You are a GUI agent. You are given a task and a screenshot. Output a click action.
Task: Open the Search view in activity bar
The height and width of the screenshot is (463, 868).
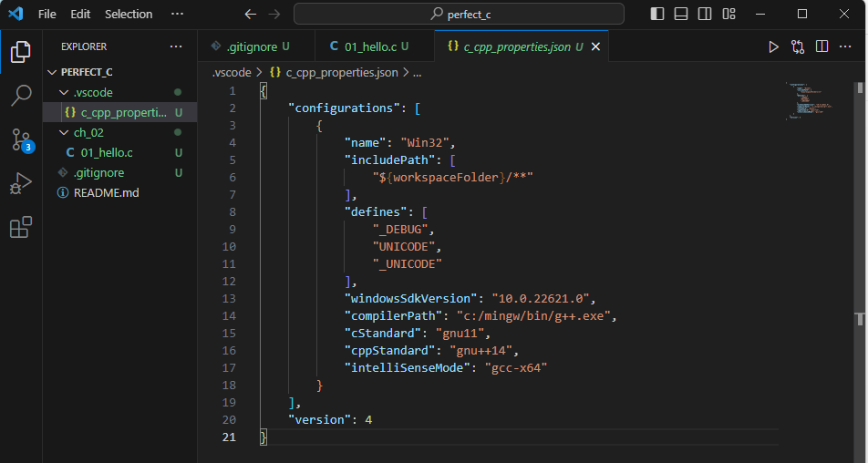[21, 95]
